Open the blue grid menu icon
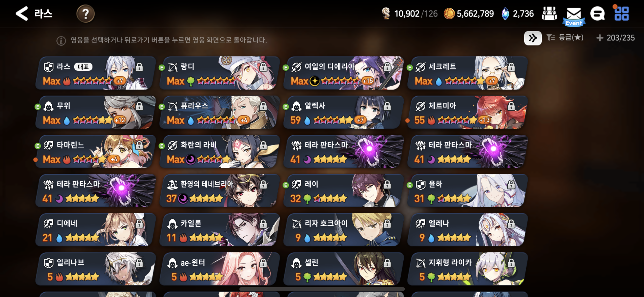The image size is (644, 297). pos(621,13)
